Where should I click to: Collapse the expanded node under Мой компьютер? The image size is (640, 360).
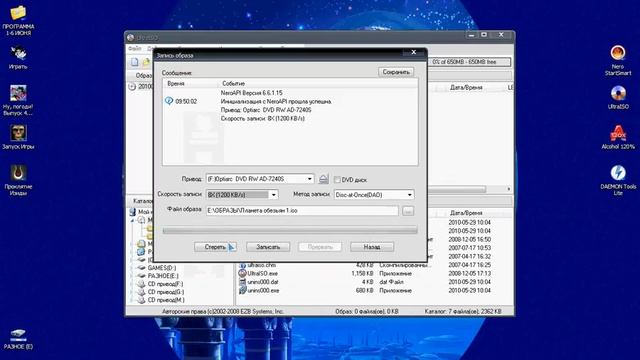132,220
